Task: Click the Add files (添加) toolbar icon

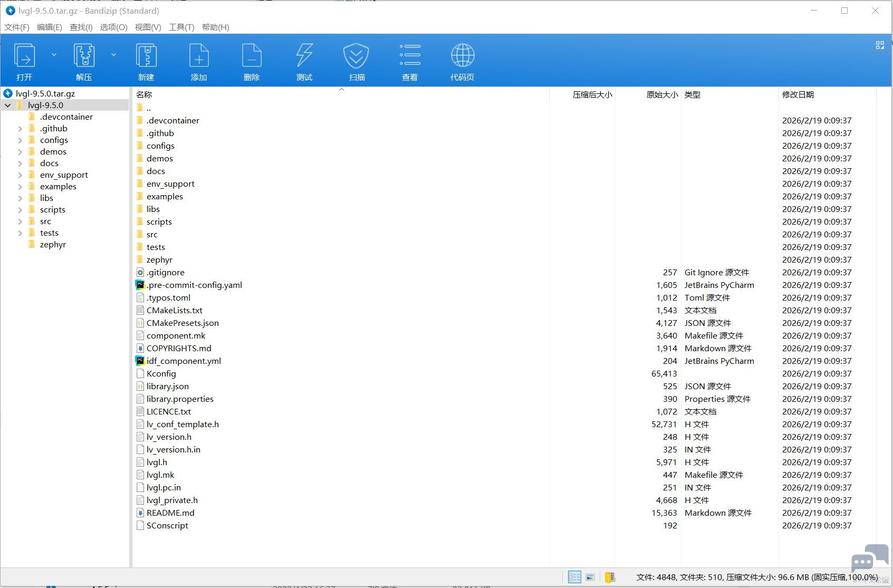Action: tap(199, 55)
